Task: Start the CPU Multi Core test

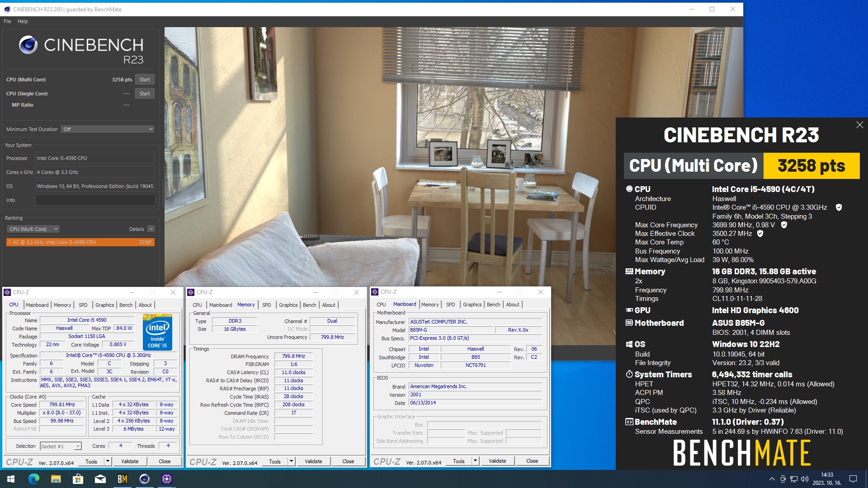Action: click(x=145, y=80)
